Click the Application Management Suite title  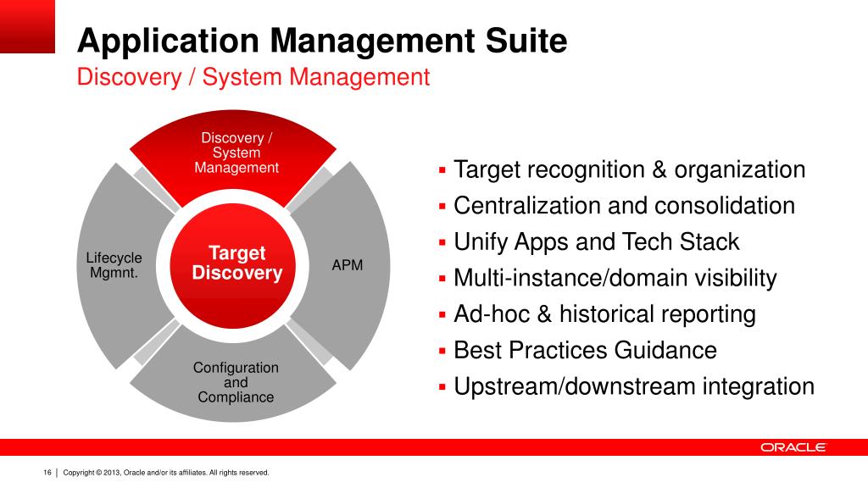[322, 41]
